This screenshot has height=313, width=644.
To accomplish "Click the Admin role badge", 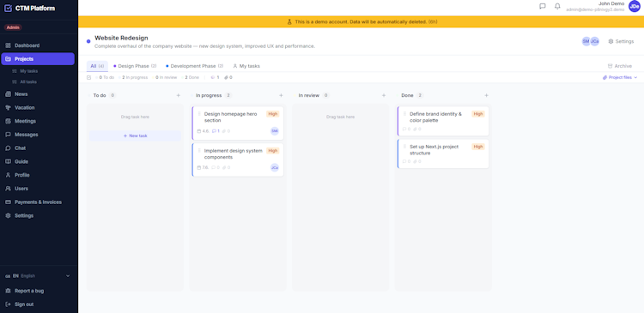I will tap(13, 27).
